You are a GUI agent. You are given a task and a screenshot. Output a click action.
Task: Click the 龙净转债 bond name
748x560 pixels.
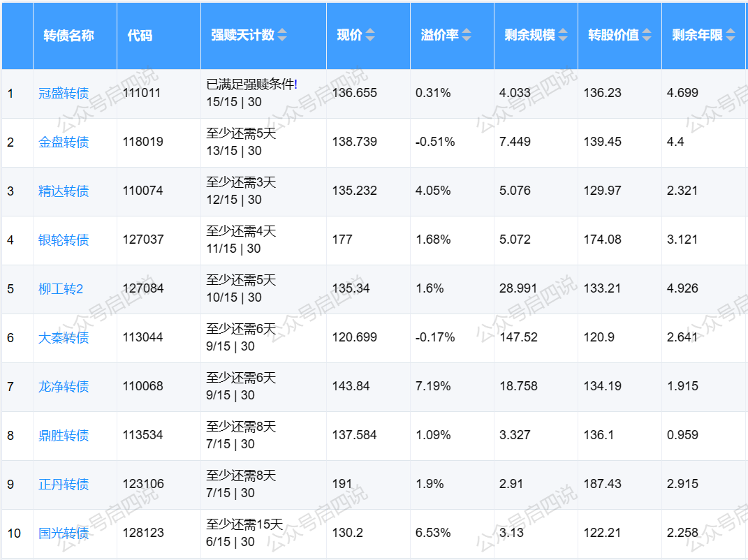pyautogui.click(x=64, y=386)
